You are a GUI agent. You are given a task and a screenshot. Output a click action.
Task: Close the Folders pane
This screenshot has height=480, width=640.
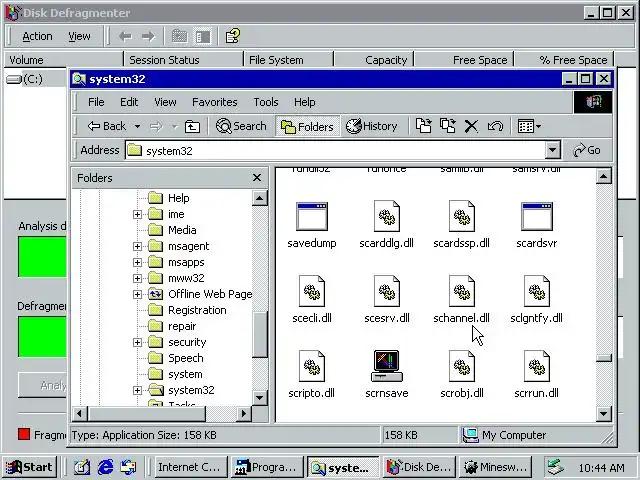(x=257, y=178)
